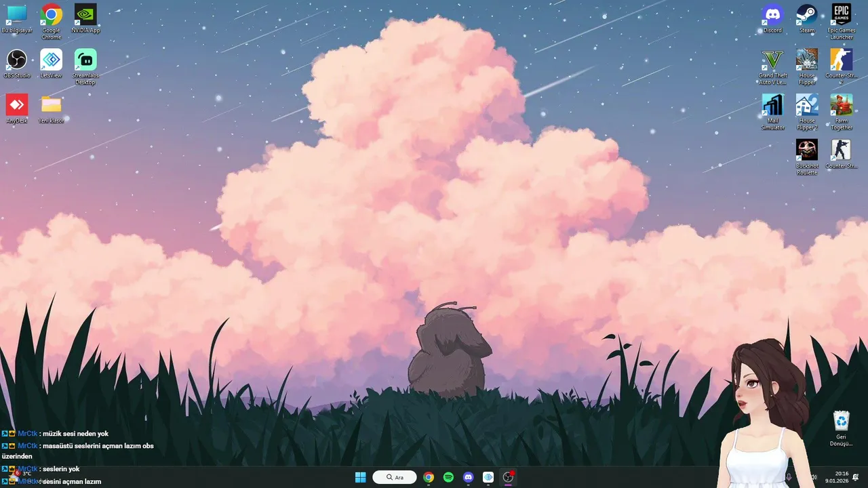The image size is (868, 488).
Task: Open the LetsView desktop shortcut
Action: pyautogui.click(x=52, y=64)
